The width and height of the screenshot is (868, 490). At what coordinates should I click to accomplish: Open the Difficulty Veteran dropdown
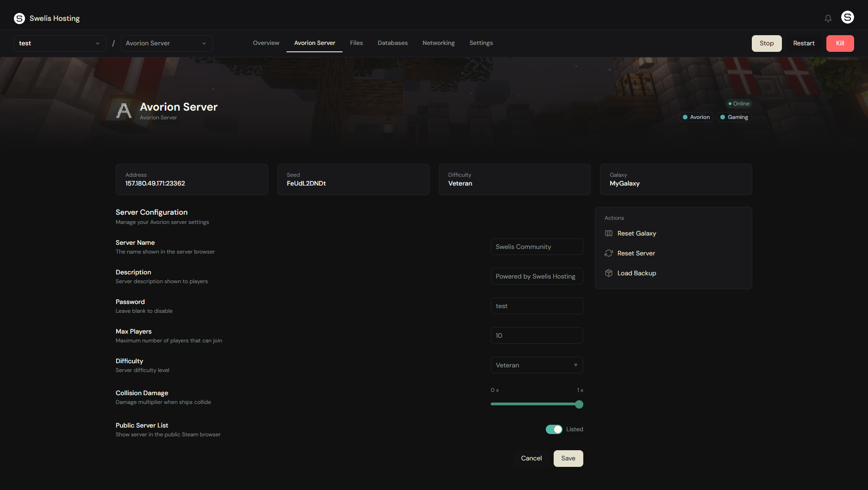[537, 365]
